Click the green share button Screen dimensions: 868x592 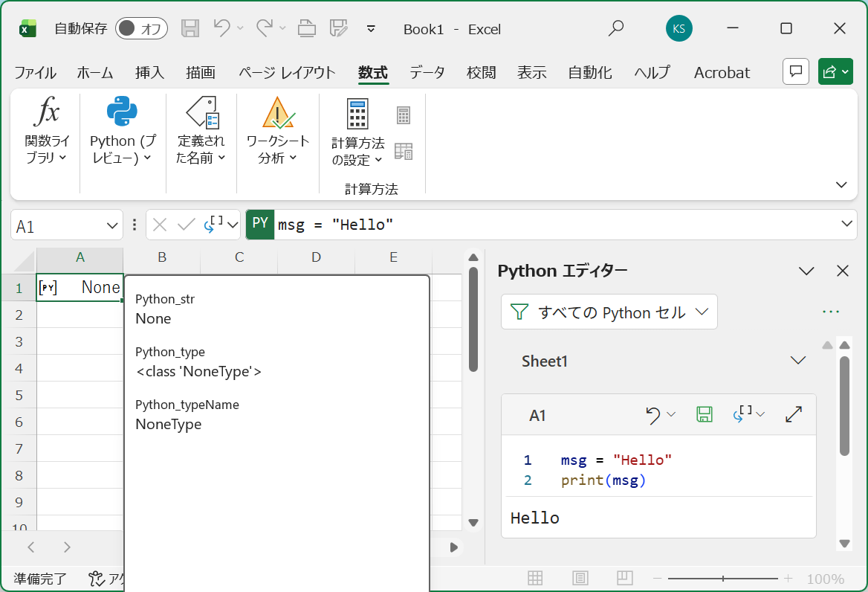(835, 71)
